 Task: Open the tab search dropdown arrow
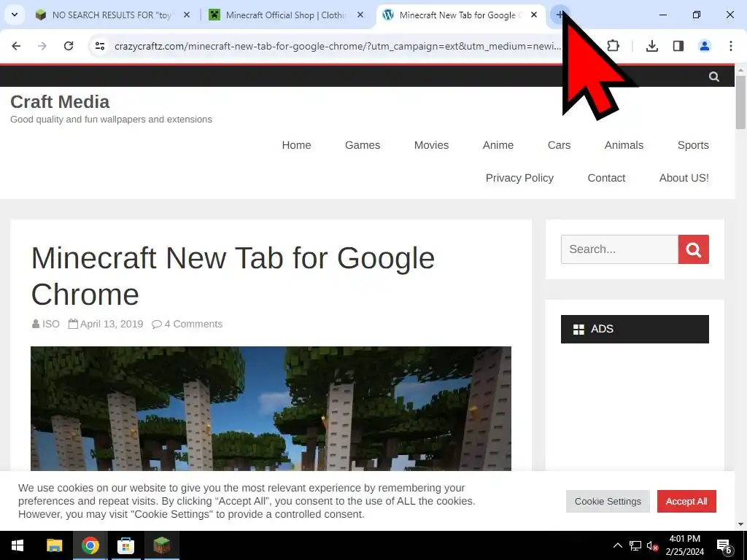coord(15,15)
